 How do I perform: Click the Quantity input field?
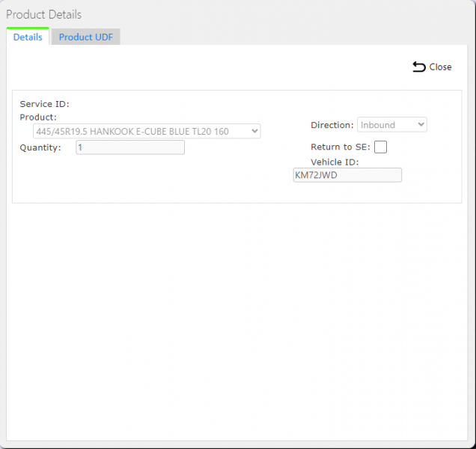[x=130, y=147]
